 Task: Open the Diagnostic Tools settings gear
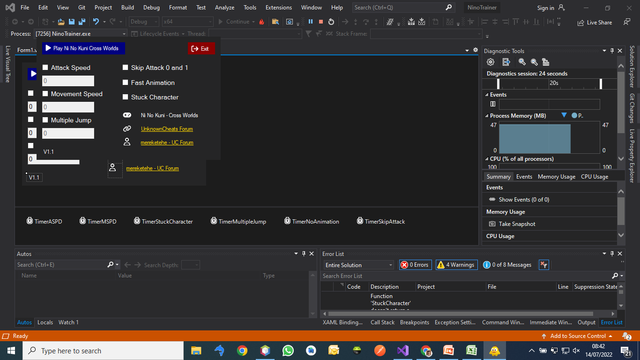click(x=491, y=62)
